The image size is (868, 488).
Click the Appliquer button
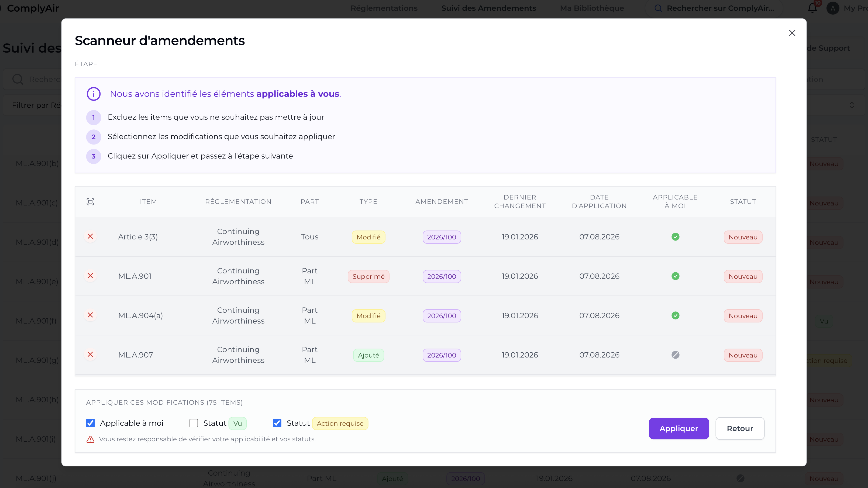[679, 428]
